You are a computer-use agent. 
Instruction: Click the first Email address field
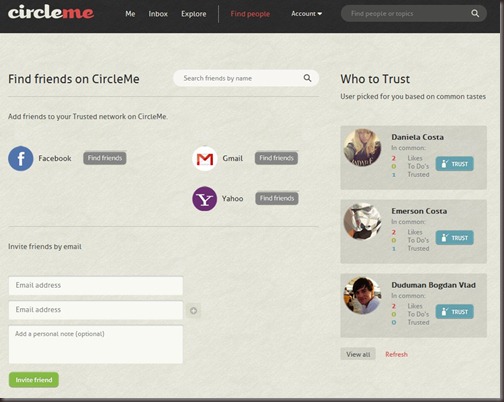96,285
